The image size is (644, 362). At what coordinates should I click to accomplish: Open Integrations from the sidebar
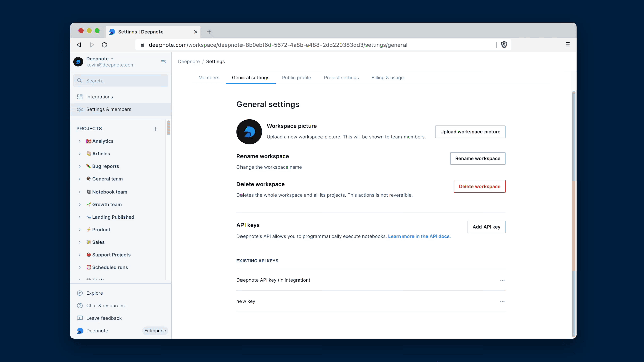click(x=99, y=97)
